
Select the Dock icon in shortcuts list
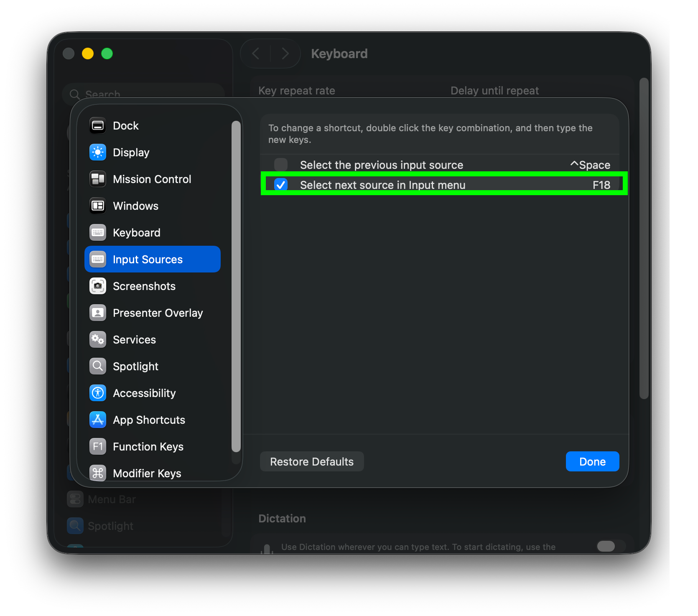98,126
